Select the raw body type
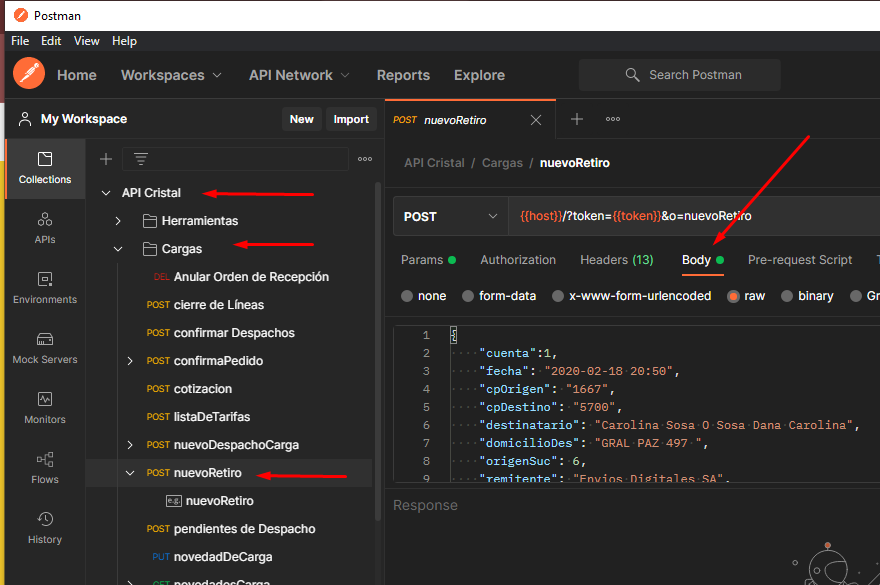 click(x=733, y=296)
